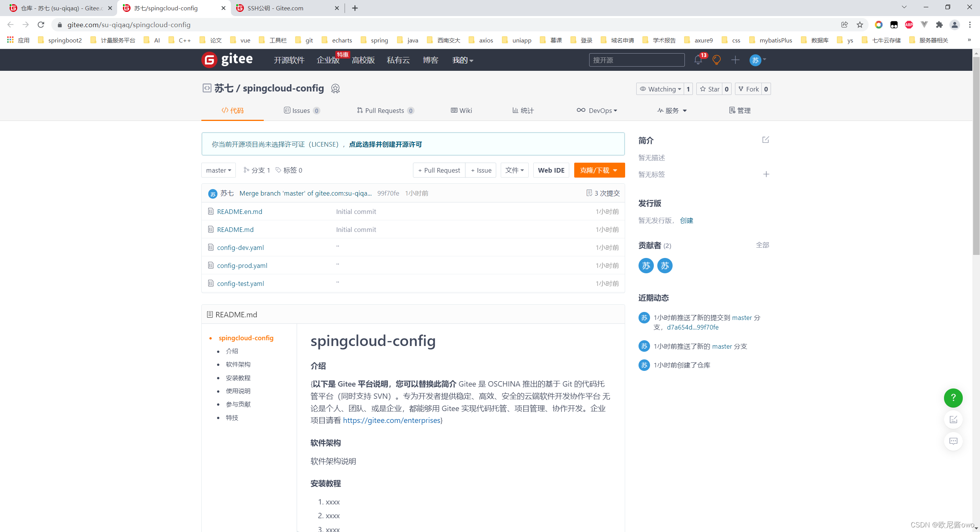Star the spingcloud-config repository

[710, 89]
